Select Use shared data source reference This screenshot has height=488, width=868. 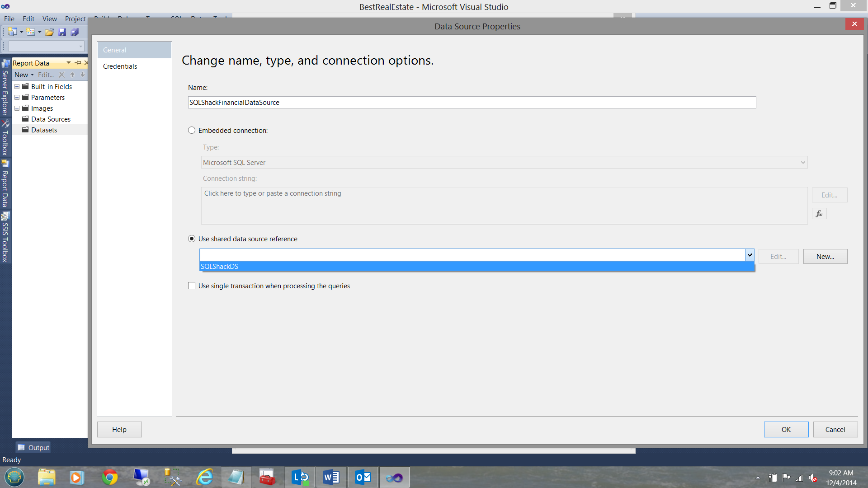pyautogui.click(x=192, y=239)
